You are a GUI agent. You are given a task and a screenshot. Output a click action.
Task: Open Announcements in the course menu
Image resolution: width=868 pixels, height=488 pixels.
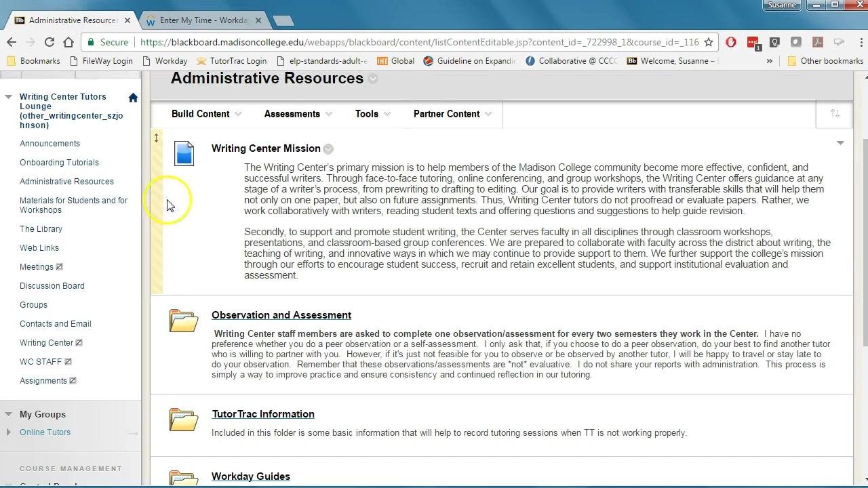click(x=50, y=144)
